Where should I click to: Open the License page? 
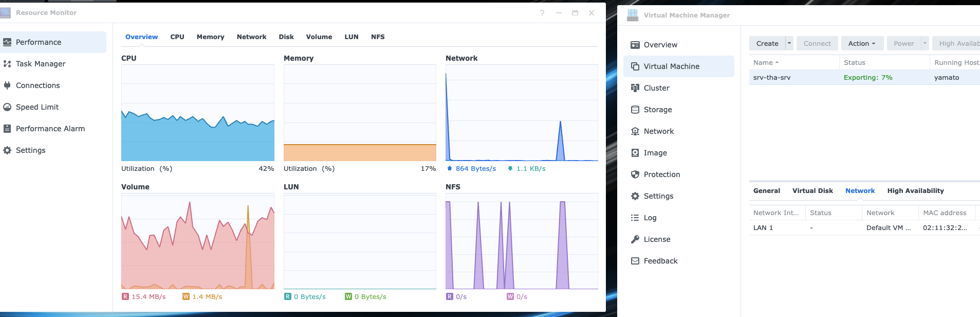click(x=657, y=239)
